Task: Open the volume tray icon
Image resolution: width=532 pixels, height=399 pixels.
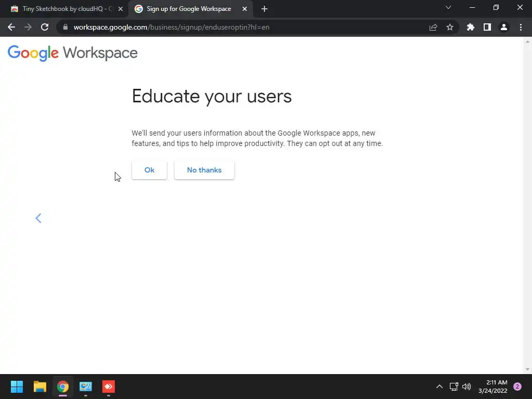Action: 467,387
